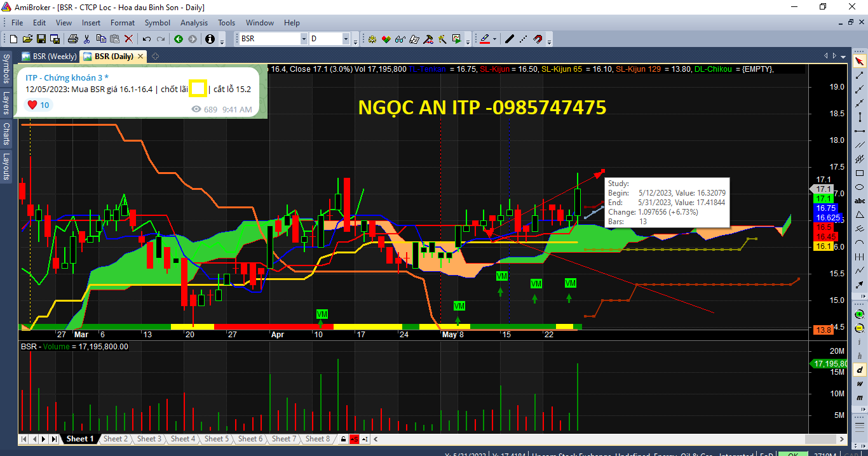868x456 pixels.
Task: Select the vertical line tool
Action: (860, 117)
